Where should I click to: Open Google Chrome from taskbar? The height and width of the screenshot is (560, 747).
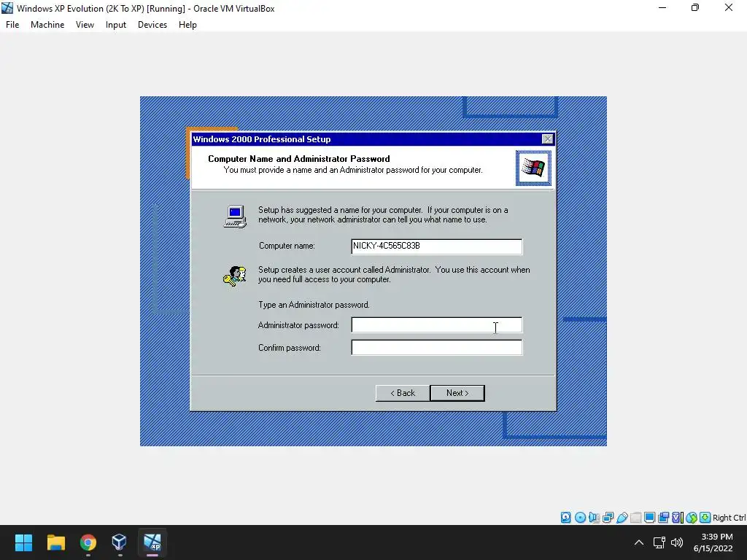(x=88, y=542)
